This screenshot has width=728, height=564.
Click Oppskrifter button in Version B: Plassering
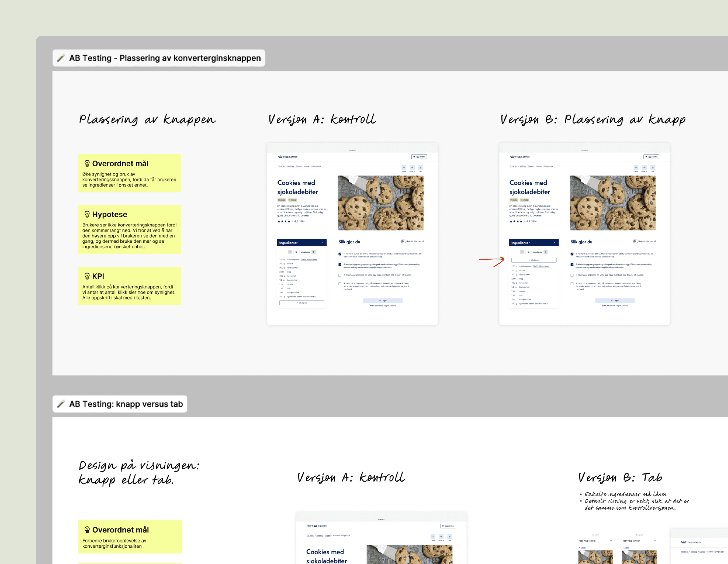651,157
